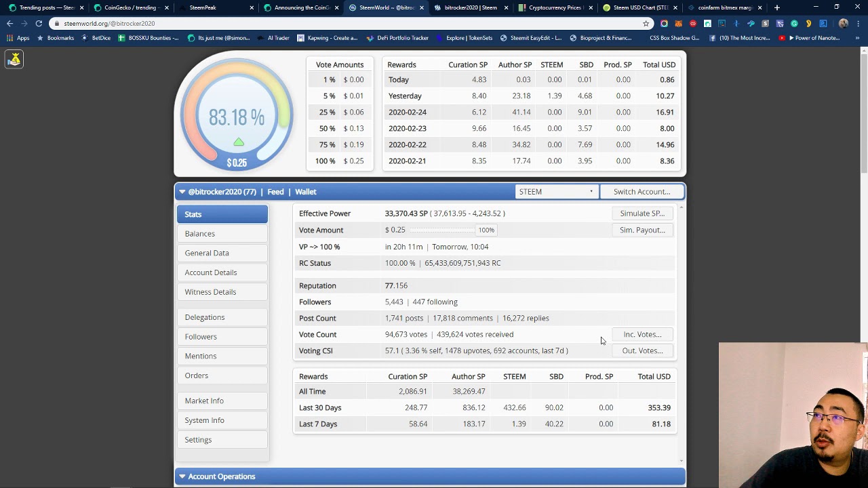Select the 50 % vote amount row
Image resolution: width=868 pixels, height=488 pixels.
point(339,128)
